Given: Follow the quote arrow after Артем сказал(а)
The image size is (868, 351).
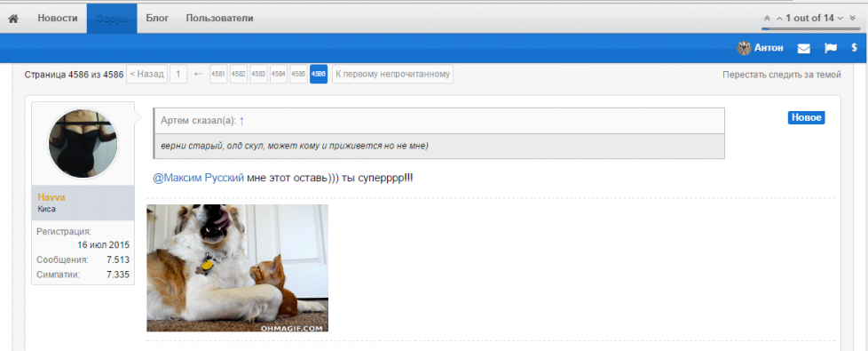Looking at the screenshot, I should [x=242, y=120].
